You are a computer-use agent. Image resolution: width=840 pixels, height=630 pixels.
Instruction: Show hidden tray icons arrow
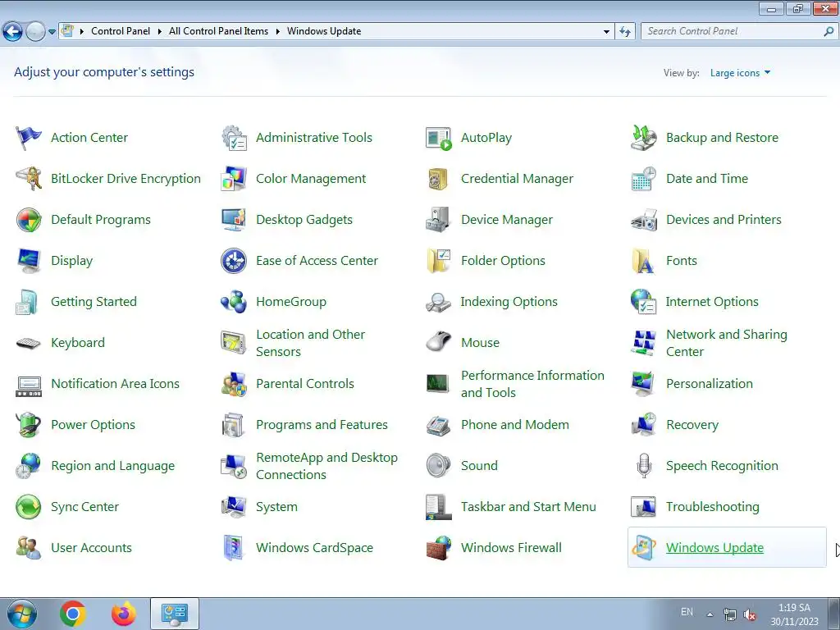coord(710,614)
